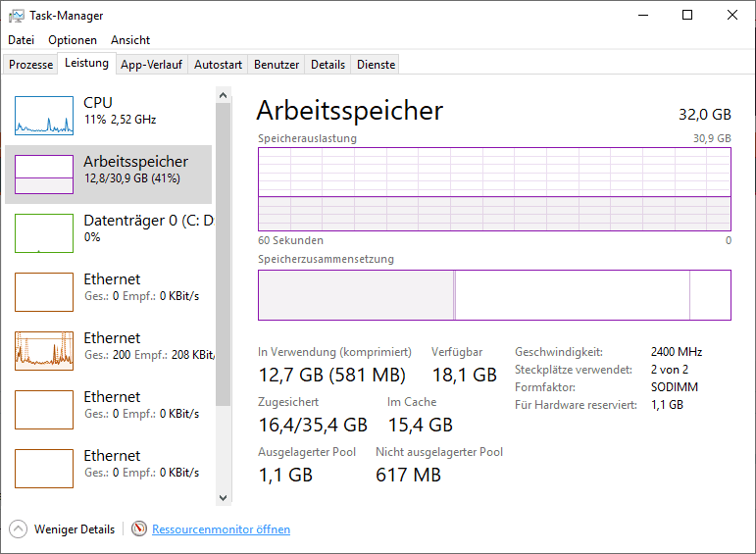Switch to the Autostart tab

point(218,65)
